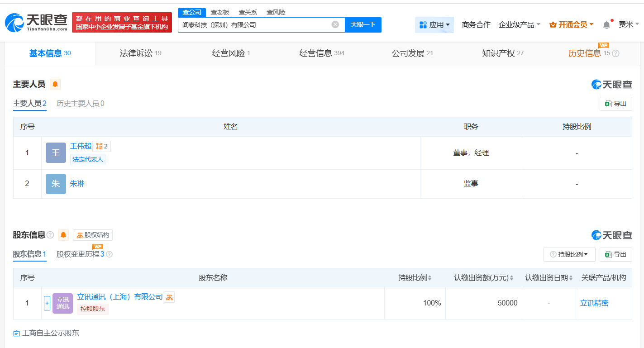Open 股权结构 chart button
The image size is (644, 348).
(93, 235)
